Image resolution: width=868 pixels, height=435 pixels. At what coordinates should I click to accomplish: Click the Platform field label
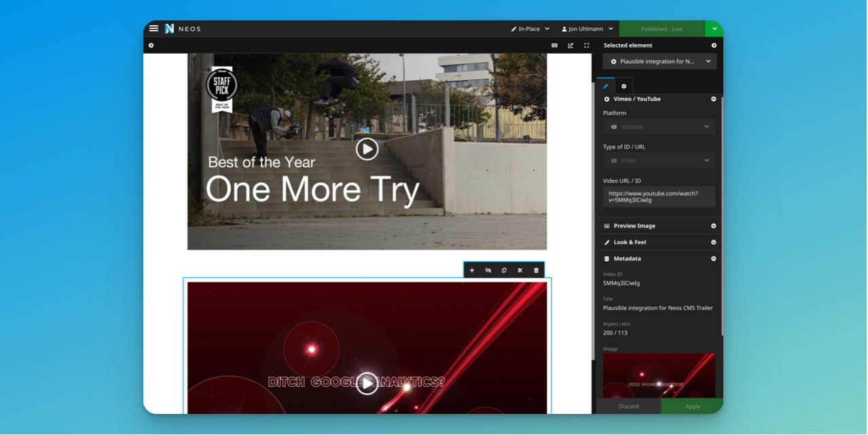point(615,113)
